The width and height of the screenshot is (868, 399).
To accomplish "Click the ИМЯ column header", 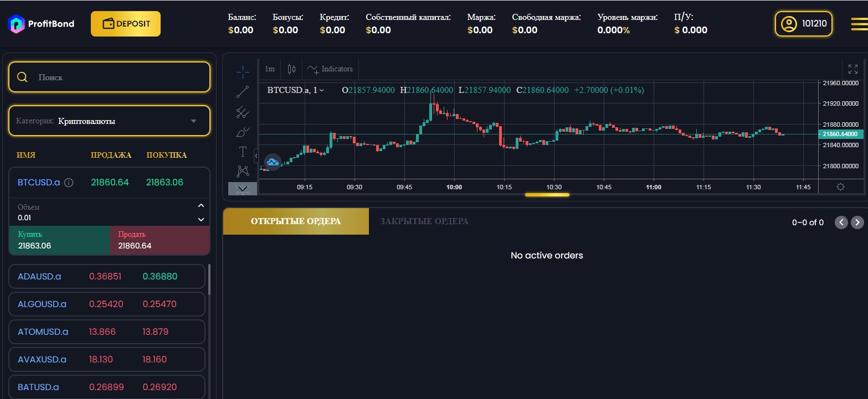I will click(x=26, y=155).
